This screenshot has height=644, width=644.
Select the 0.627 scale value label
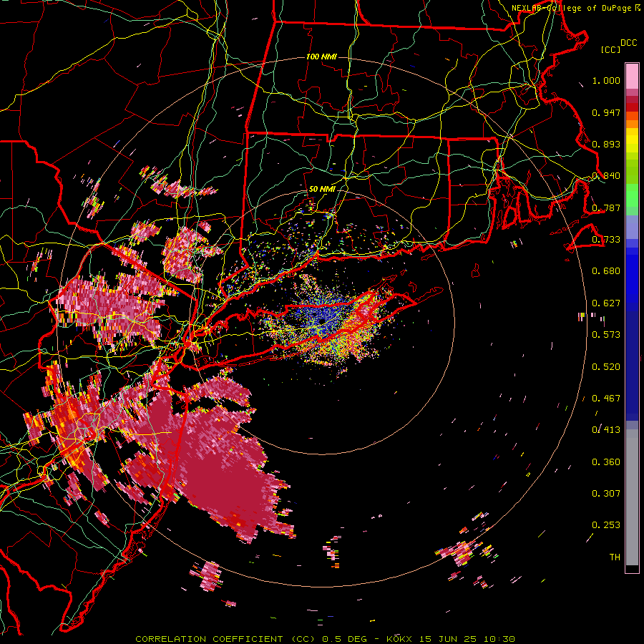point(606,303)
